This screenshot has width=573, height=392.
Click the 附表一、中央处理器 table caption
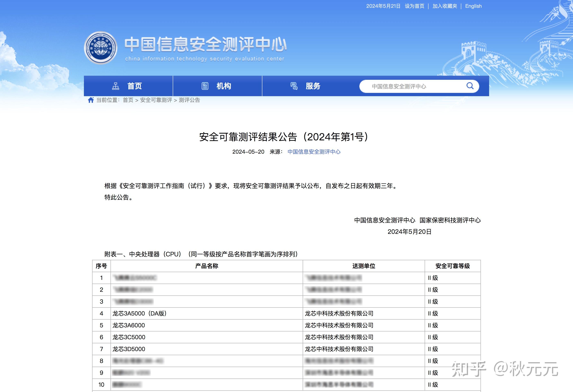click(x=201, y=254)
